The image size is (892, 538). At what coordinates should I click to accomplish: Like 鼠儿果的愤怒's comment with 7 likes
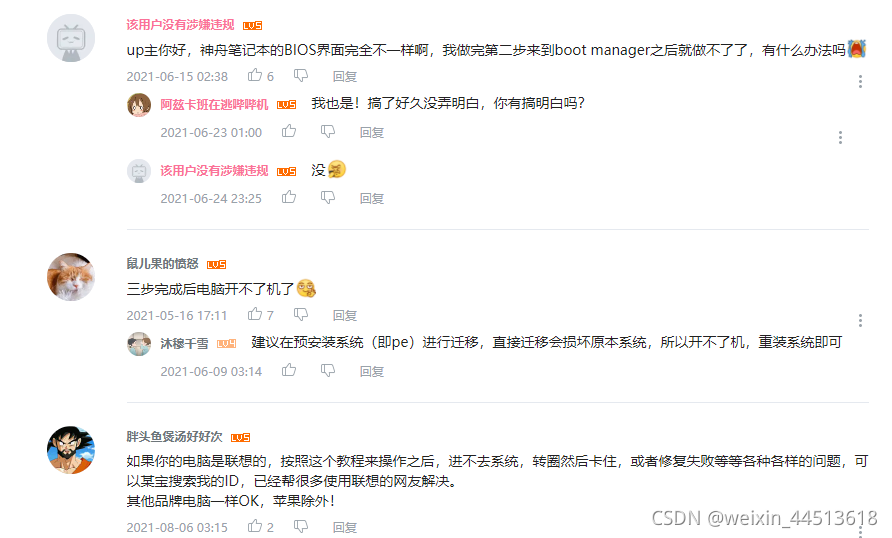[x=255, y=314]
